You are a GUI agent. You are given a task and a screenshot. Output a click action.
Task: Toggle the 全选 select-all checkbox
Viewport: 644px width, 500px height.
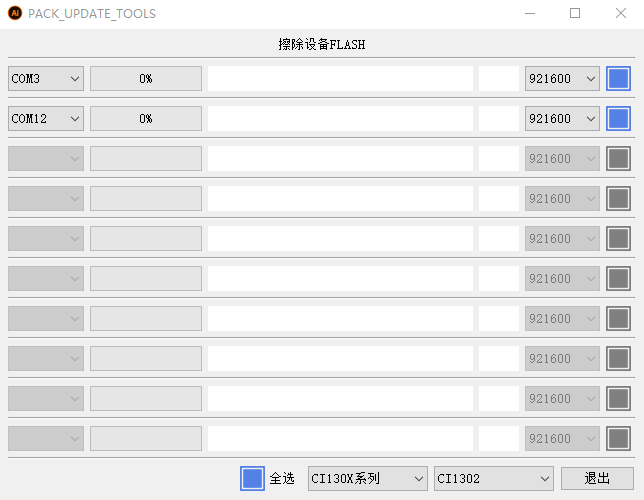click(x=252, y=479)
